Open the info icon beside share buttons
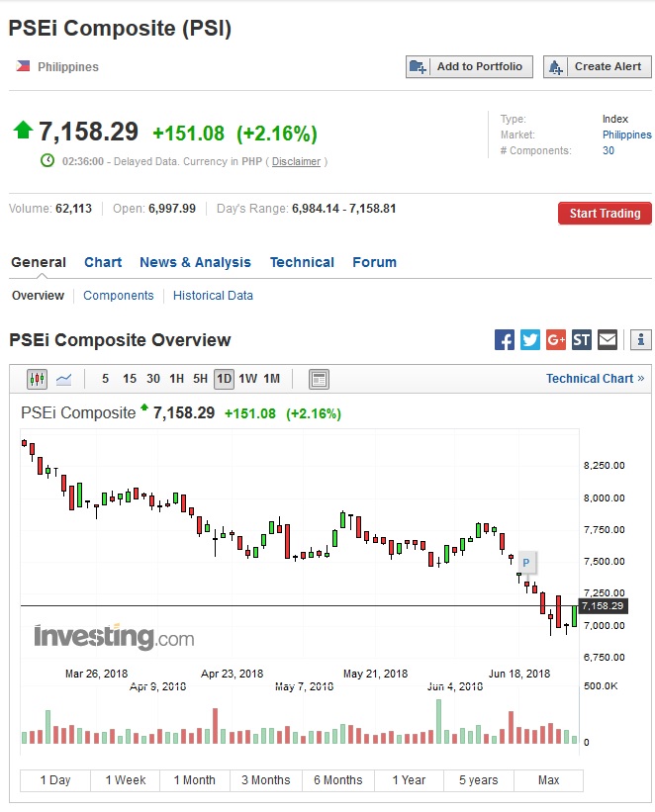The width and height of the screenshot is (655, 812). 640,340
